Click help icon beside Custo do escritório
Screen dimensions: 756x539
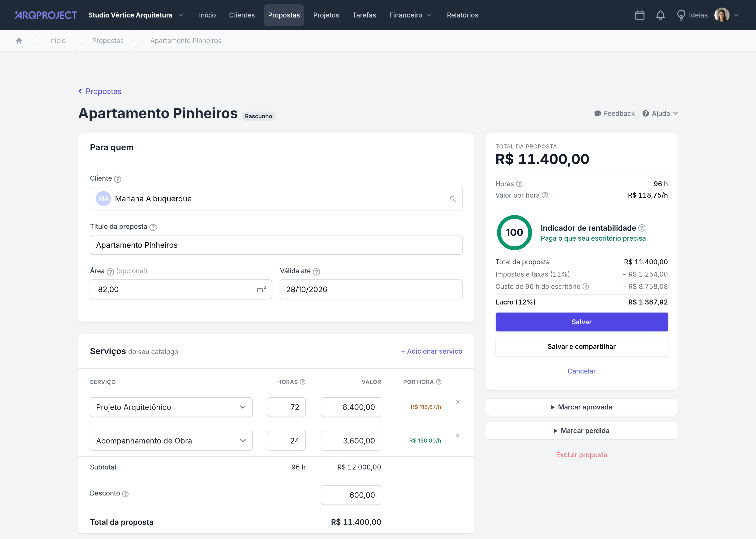(586, 287)
